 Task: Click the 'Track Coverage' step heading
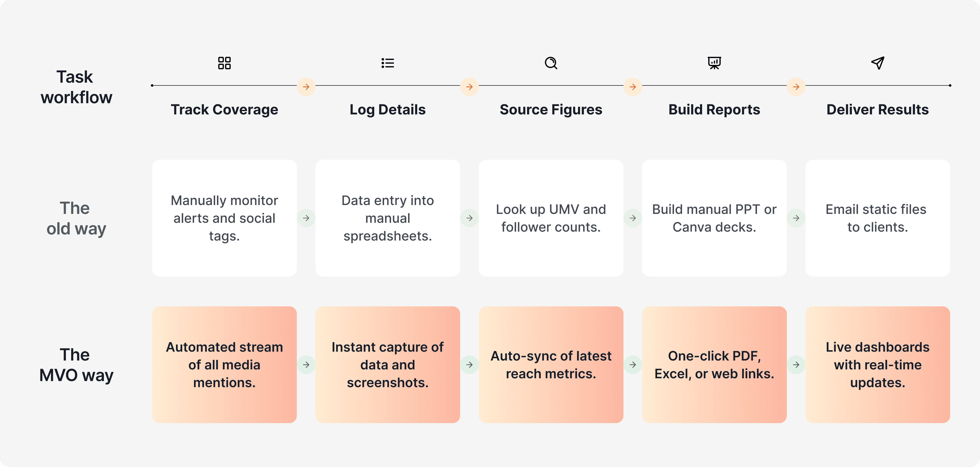click(x=224, y=110)
